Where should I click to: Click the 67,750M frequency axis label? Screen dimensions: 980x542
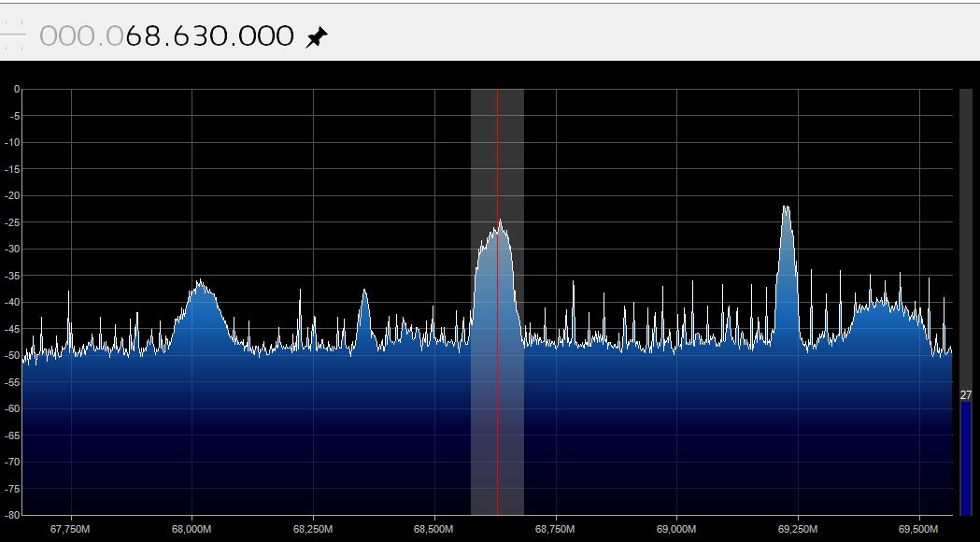pyautogui.click(x=71, y=530)
